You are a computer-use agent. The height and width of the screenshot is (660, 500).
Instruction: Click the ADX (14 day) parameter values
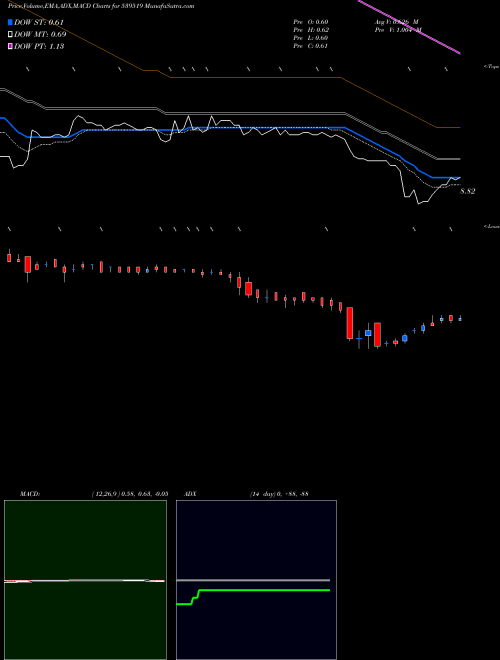(x=279, y=494)
